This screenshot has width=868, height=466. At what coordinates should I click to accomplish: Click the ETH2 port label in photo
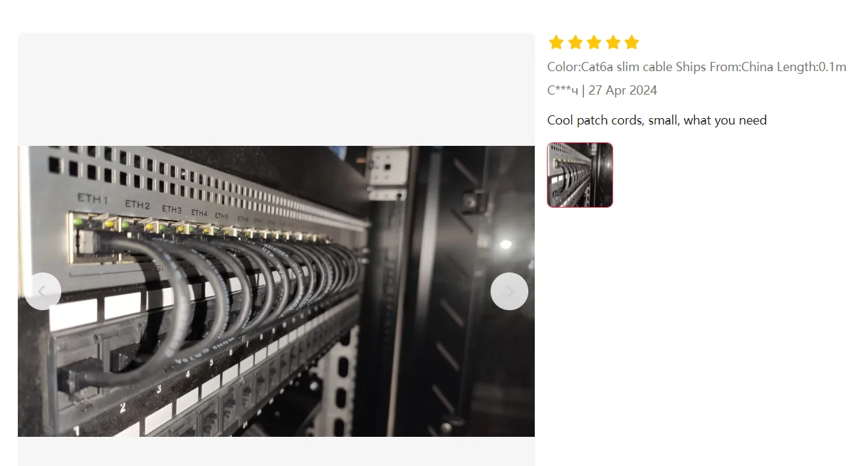point(137,205)
